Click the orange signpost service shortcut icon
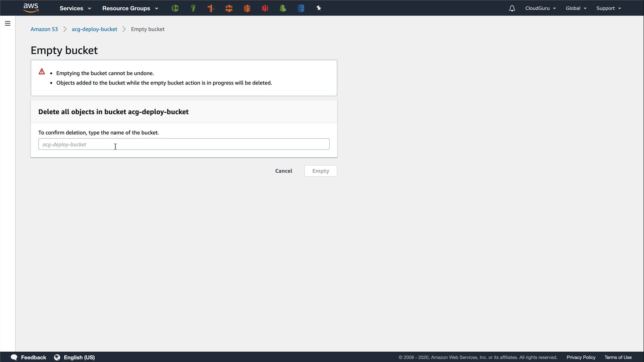The image size is (644, 362). (x=211, y=8)
